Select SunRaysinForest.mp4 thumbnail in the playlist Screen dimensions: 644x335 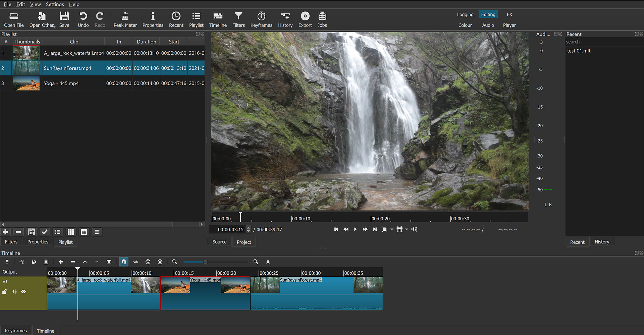26,68
